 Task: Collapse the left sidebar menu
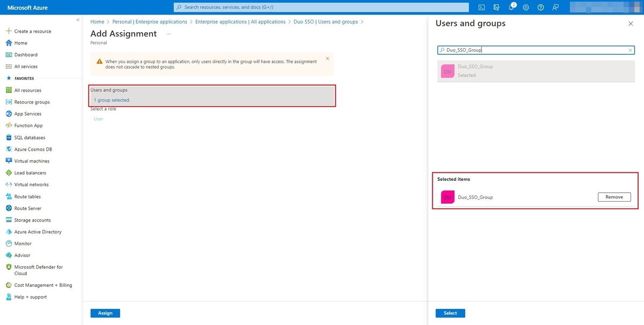[x=78, y=20]
